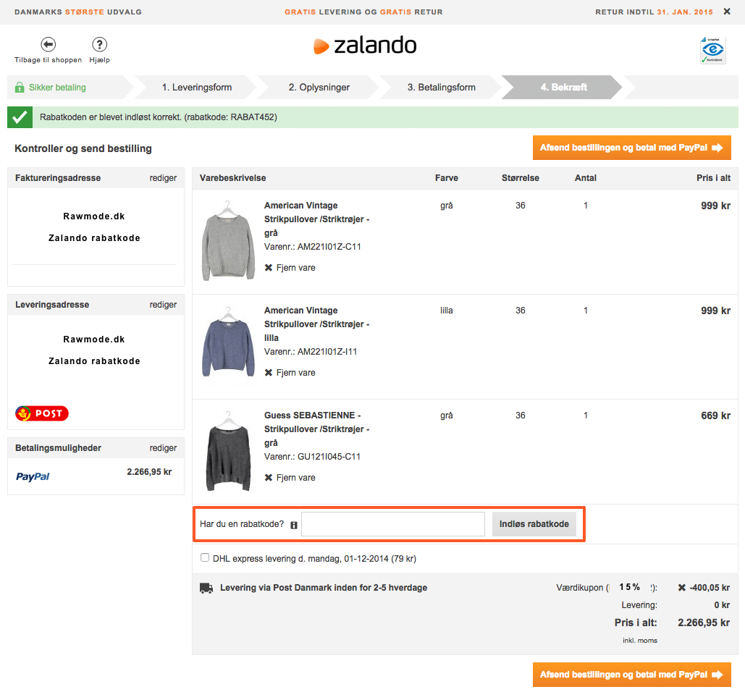
Task: Remove the lilla American Vintage strikpullover
Action: pos(290,372)
